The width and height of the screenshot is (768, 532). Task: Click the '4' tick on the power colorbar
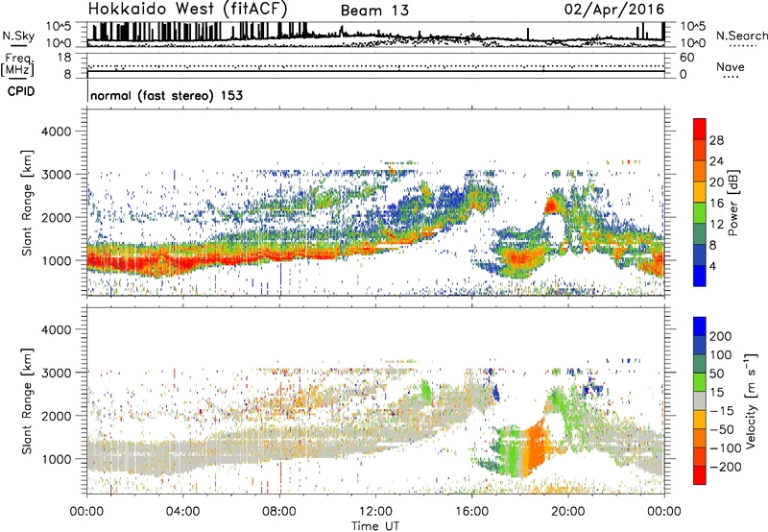(712, 266)
